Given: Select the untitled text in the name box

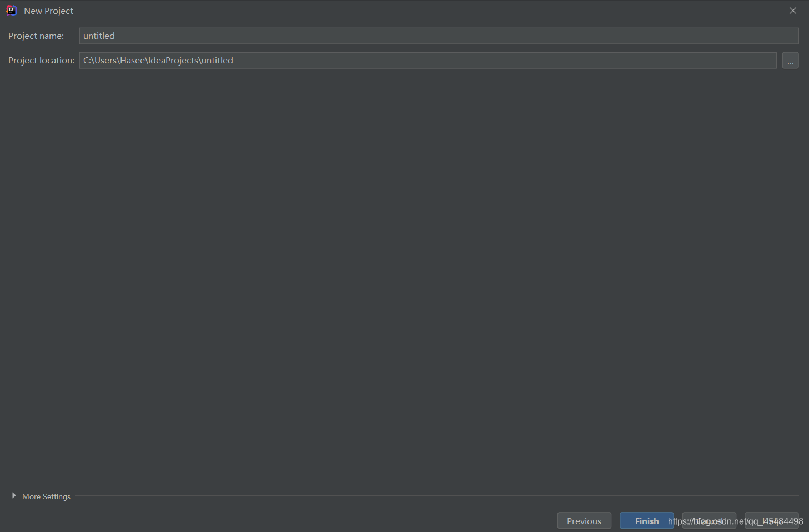Looking at the screenshot, I should 99,36.
